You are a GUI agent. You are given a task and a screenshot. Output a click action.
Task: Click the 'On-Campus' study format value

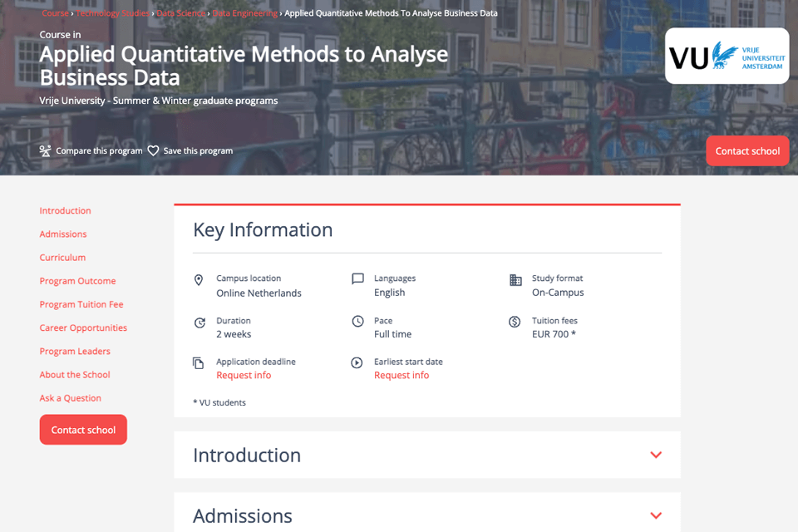tap(558, 293)
